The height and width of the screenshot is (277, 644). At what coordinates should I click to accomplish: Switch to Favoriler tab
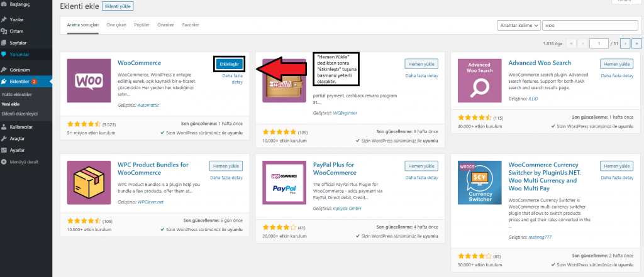click(x=191, y=24)
